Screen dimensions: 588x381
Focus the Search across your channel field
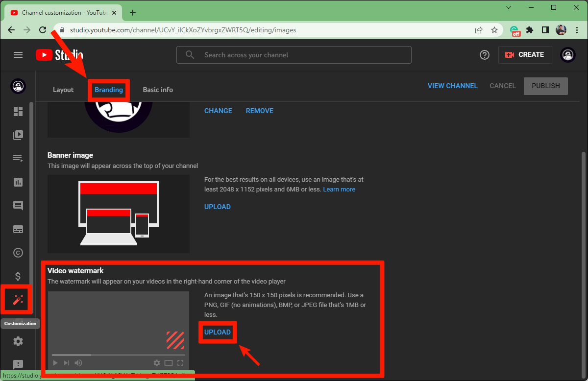[x=294, y=55]
